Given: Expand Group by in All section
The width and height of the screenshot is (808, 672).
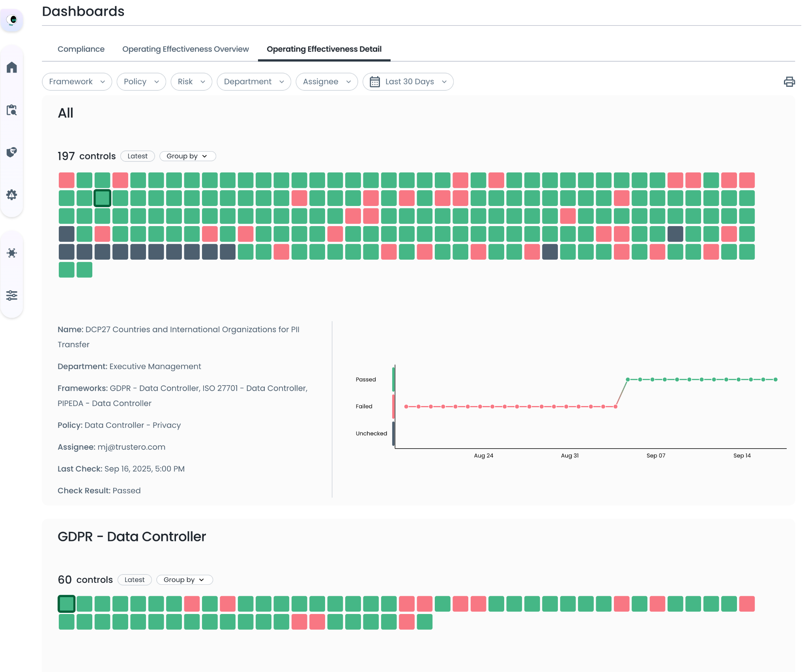Looking at the screenshot, I should (187, 156).
